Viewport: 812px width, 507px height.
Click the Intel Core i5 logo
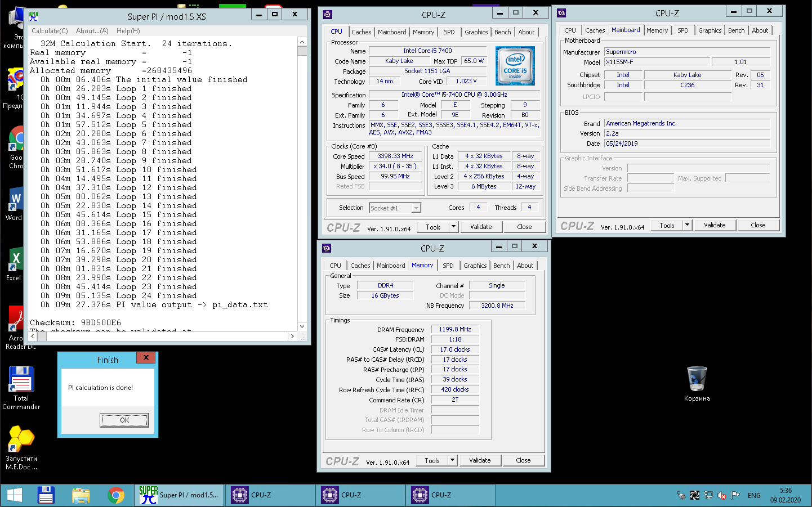515,66
